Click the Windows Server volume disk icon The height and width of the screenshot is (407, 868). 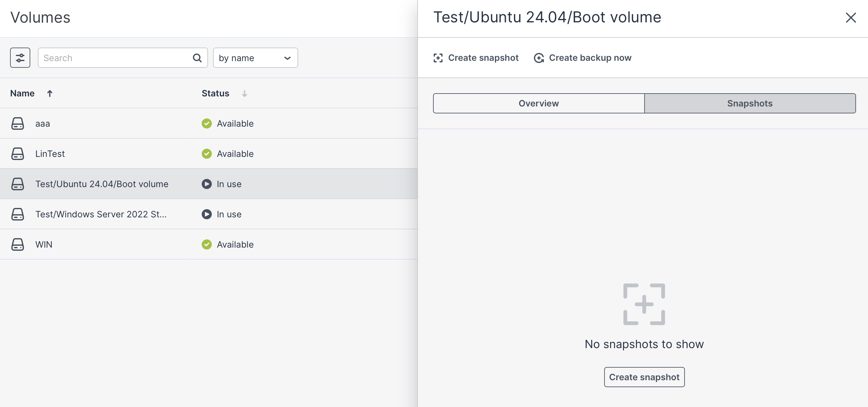click(18, 214)
